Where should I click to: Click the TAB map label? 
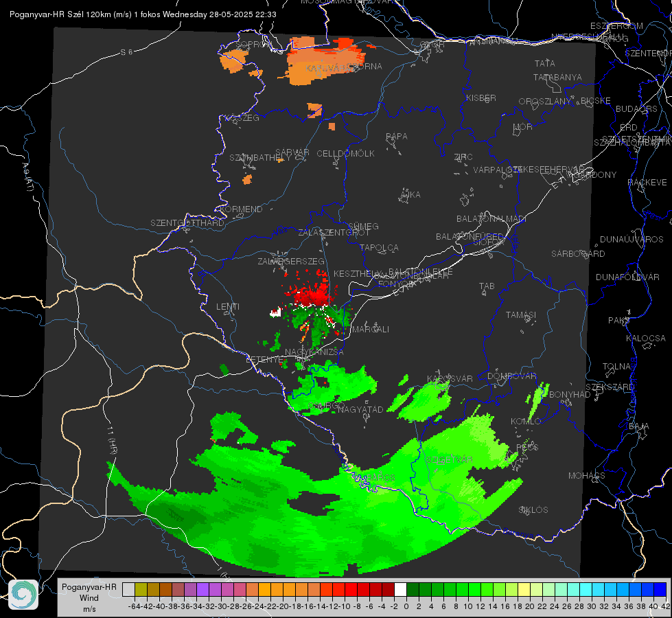(487, 286)
